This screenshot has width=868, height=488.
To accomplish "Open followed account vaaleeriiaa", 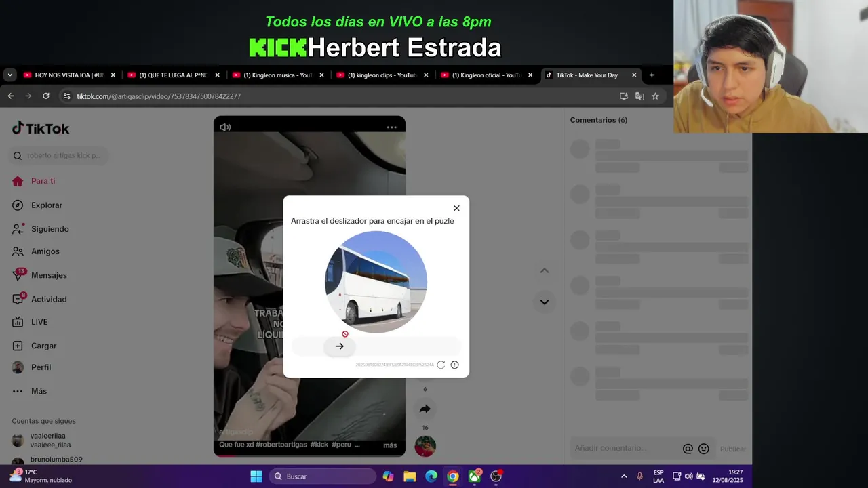I will (41, 441).
